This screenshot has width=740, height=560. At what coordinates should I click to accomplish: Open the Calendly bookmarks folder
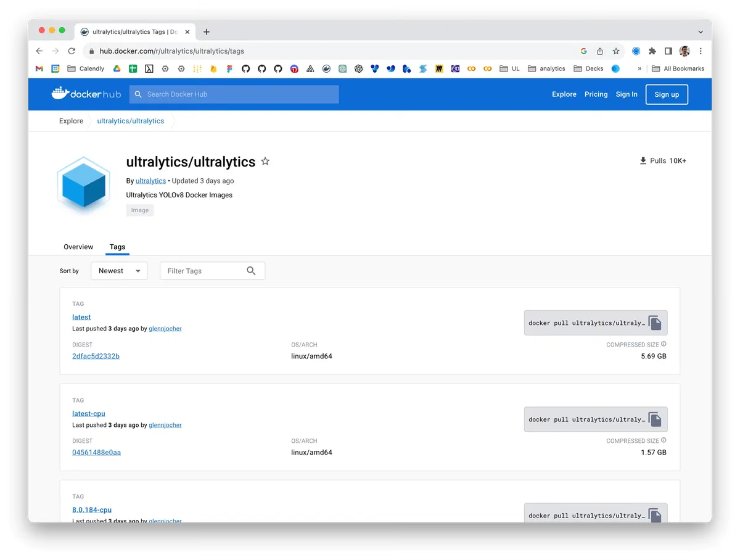pos(86,68)
